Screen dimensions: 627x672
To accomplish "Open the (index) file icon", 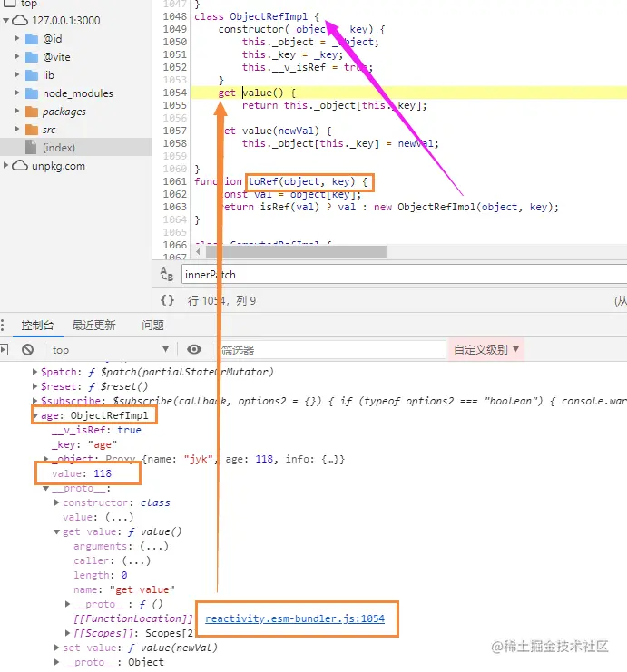I will tap(31, 148).
